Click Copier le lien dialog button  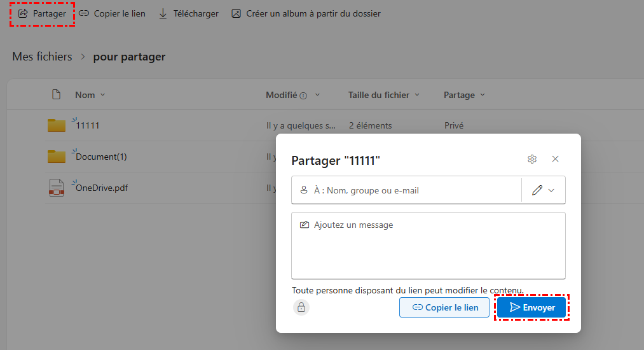[x=444, y=307]
